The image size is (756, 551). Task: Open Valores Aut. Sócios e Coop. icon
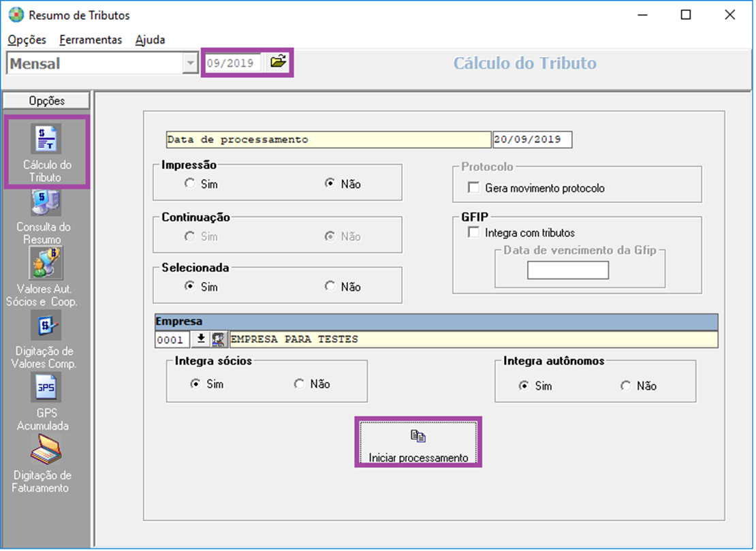[46, 263]
